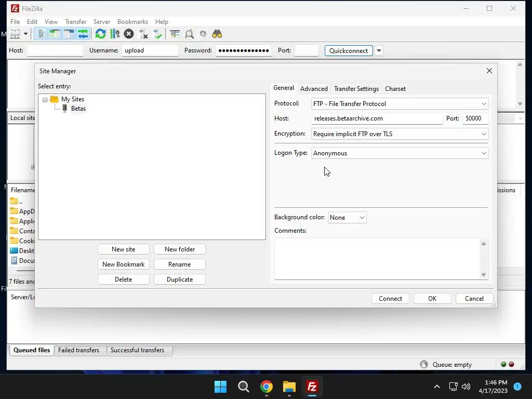This screenshot has height=399, width=532.
Task: Open the Logon Type dropdown
Action: pyautogui.click(x=400, y=153)
